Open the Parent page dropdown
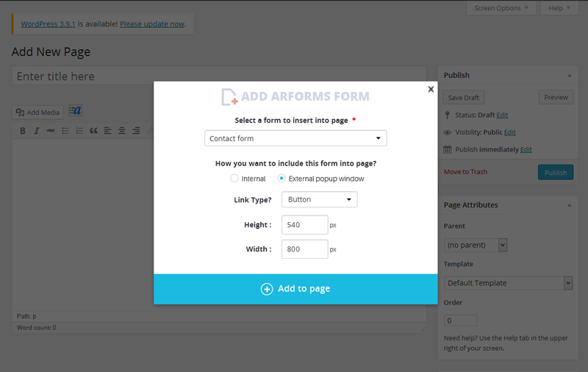 click(476, 245)
